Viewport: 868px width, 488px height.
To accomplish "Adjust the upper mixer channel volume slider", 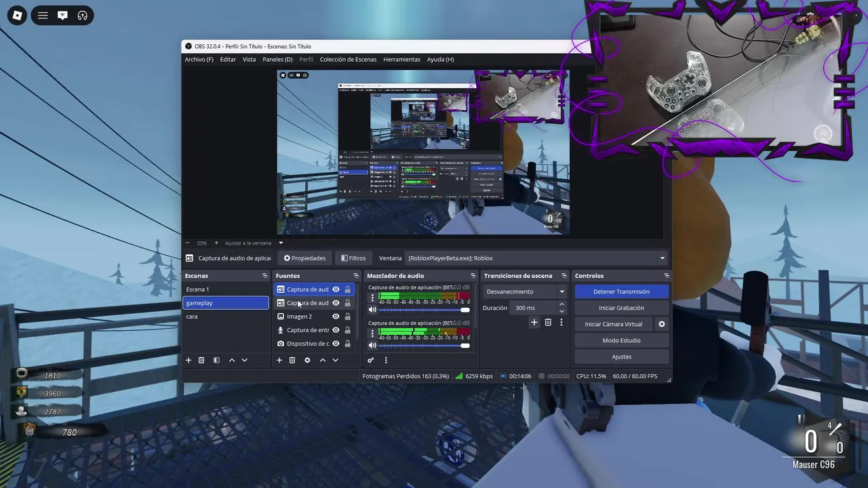I will pos(424,310).
